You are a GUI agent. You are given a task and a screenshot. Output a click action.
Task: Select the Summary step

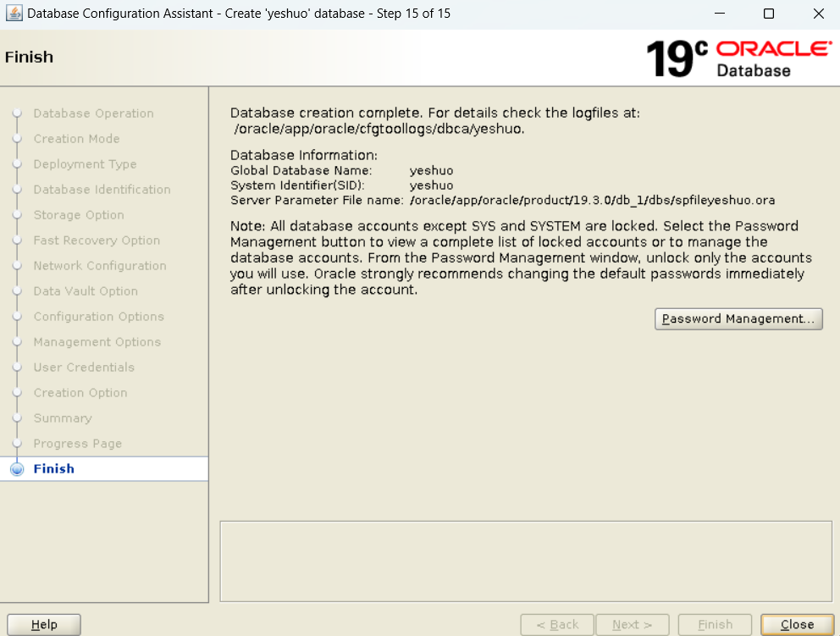pyautogui.click(x=63, y=418)
